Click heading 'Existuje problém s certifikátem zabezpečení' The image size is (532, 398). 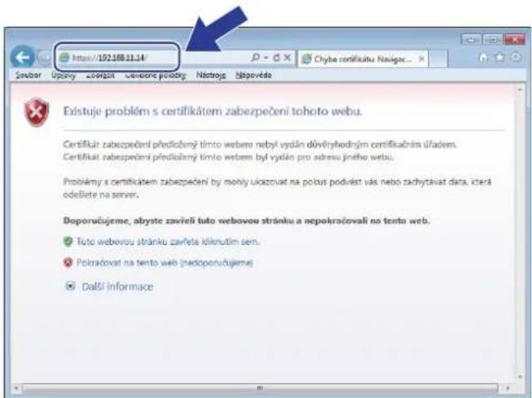tap(213, 112)
